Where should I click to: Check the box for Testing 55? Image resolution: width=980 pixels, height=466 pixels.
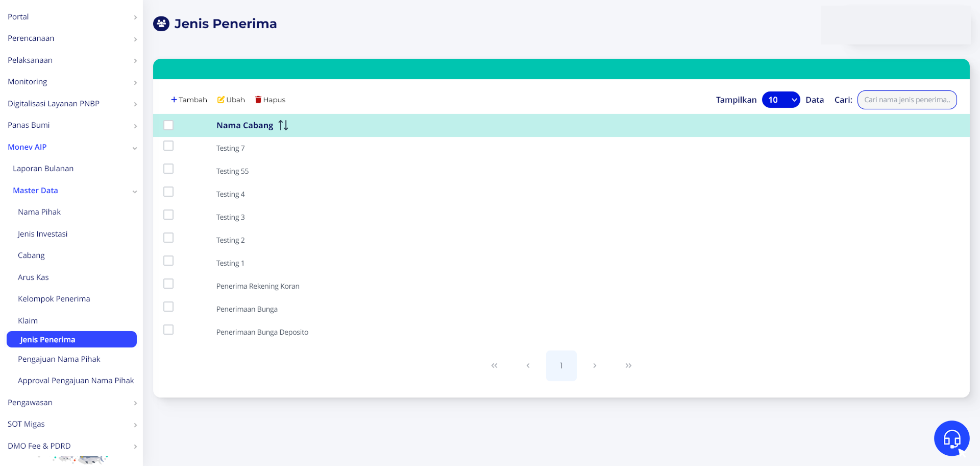pos(168,169)
